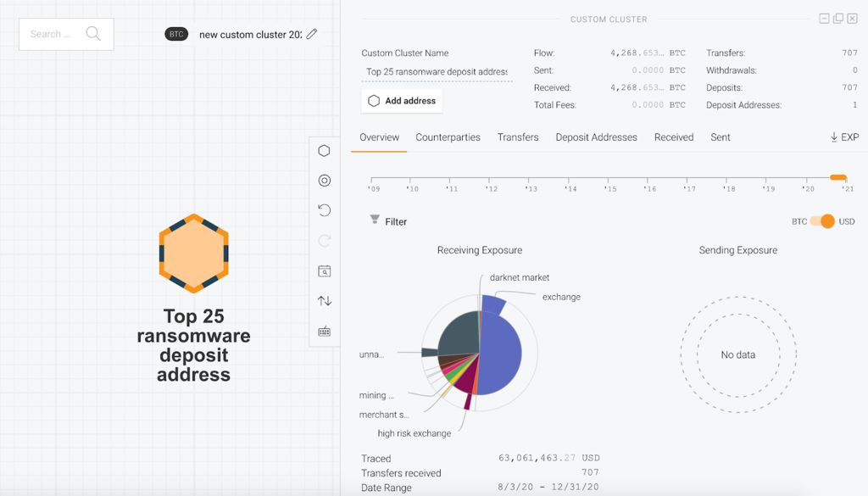The width and height of the screenshot is (868, 496).
Task: Click the up-down arrows transfer icon
Action: click(324, 301)
